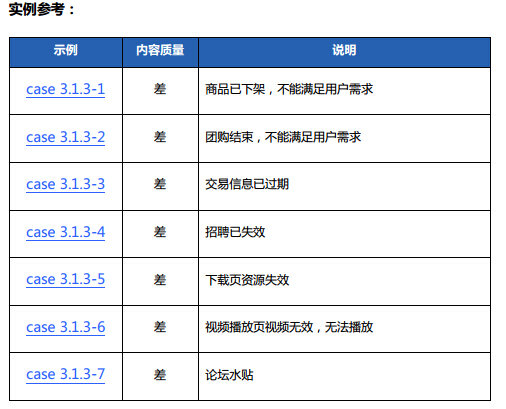Click the 交易信息已过期 cell

click(x=344, y=186)
